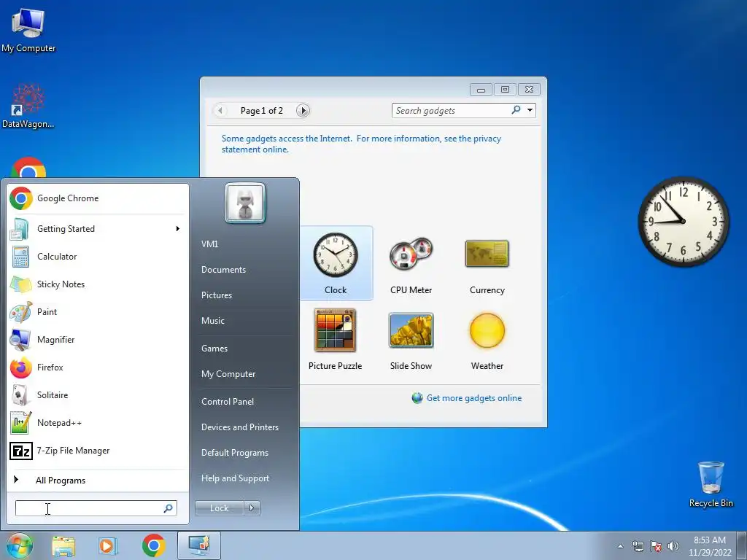The height and width of the screenshot is (560, 747).
Task: Click network icon in system tray
Action: (638, 546)
